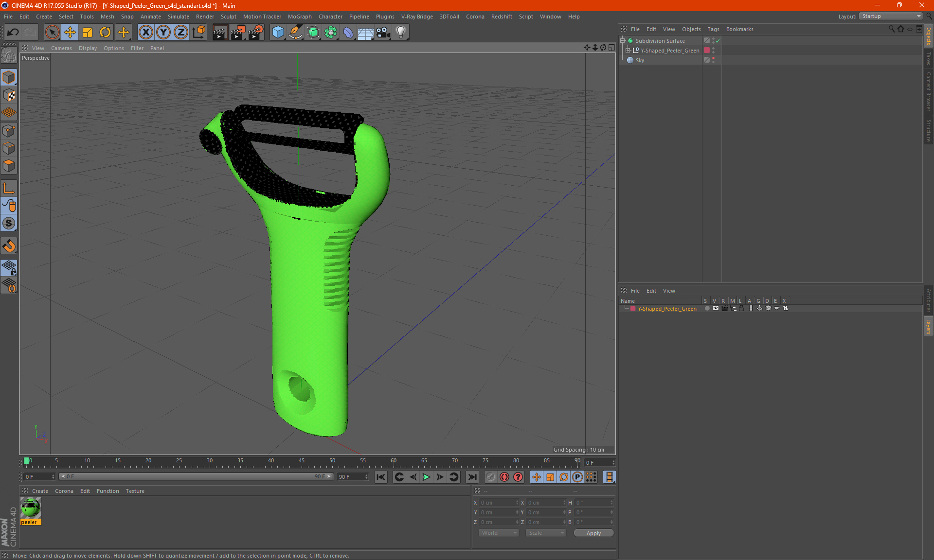934x560 pixels.
Task: Select the peeler material thumbnail
Action: click(31, 508)
